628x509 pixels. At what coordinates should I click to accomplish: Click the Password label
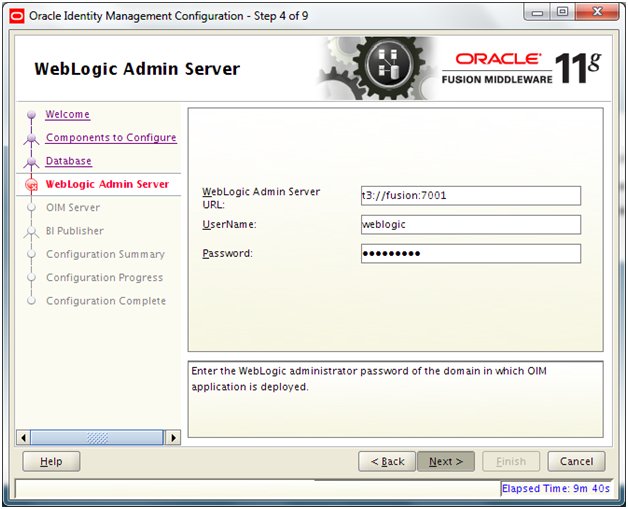coord(227,253)
